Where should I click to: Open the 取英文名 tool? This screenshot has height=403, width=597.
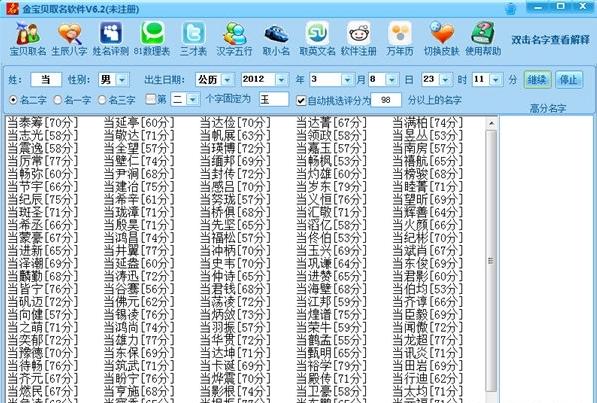(x=317, y=39)
